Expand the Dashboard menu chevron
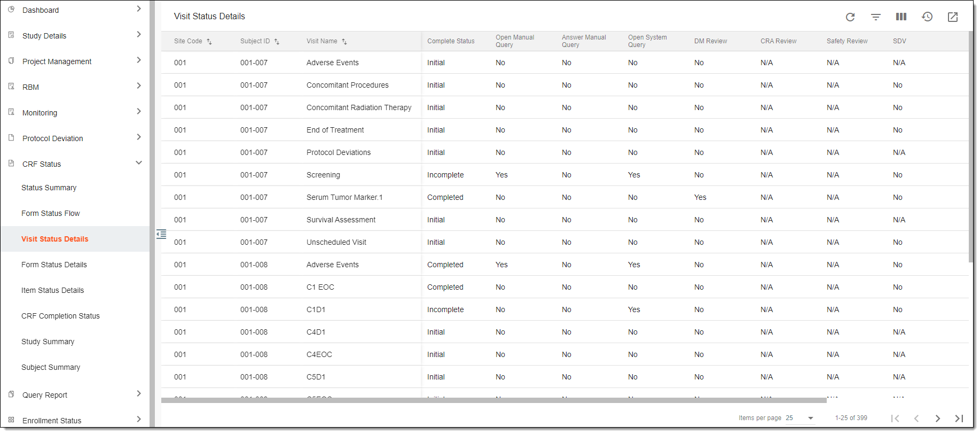Image resolution: width=980 pixels, height=434 pixels. (x=139, y=9)
